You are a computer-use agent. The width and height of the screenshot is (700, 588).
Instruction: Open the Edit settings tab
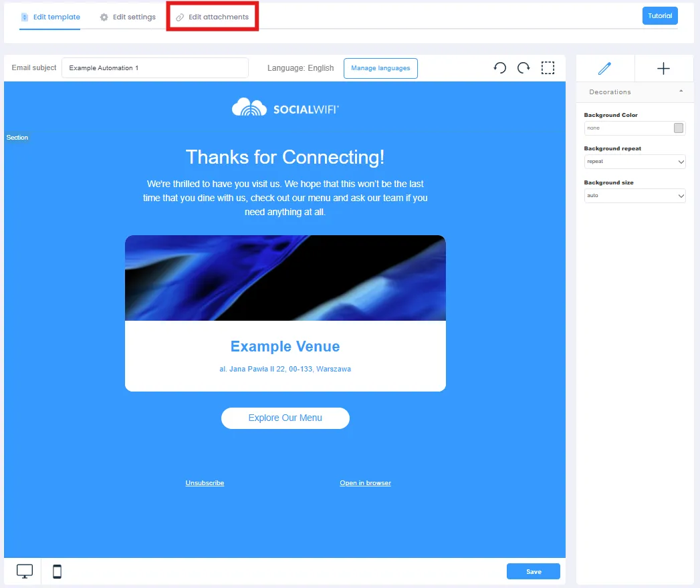click(x=128, y=17)
